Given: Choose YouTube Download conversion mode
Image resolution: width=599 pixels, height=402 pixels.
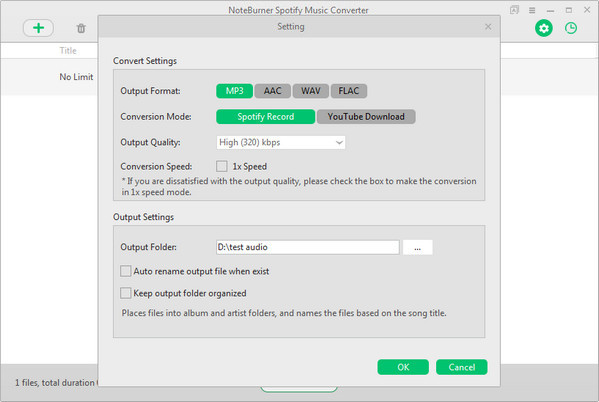Looking at the screenshot, I should click(x=366, y=117).
